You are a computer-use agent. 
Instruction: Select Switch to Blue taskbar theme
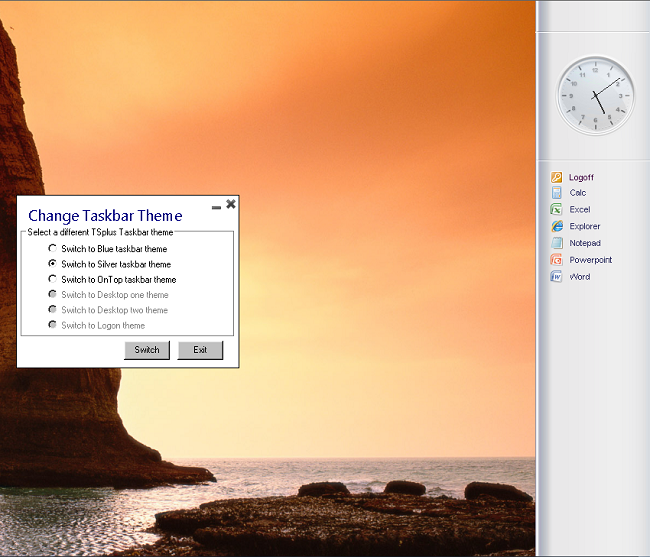pos(53,249)
